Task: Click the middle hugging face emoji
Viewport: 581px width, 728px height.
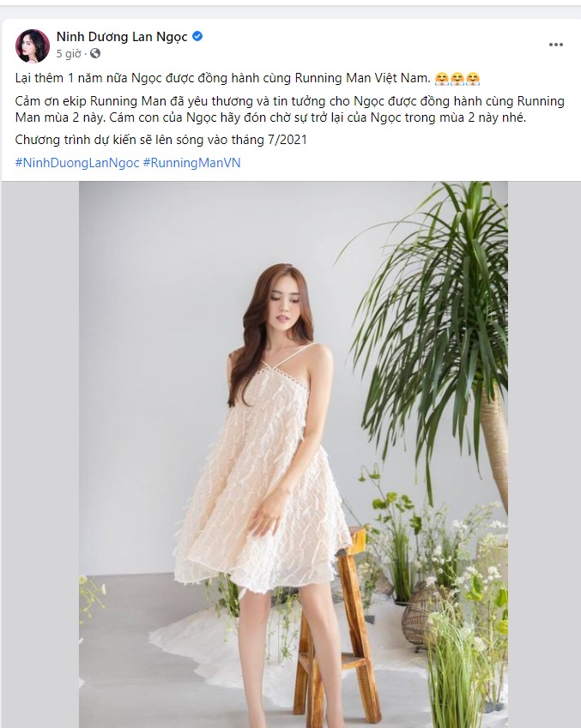Action: click(457, 79)
